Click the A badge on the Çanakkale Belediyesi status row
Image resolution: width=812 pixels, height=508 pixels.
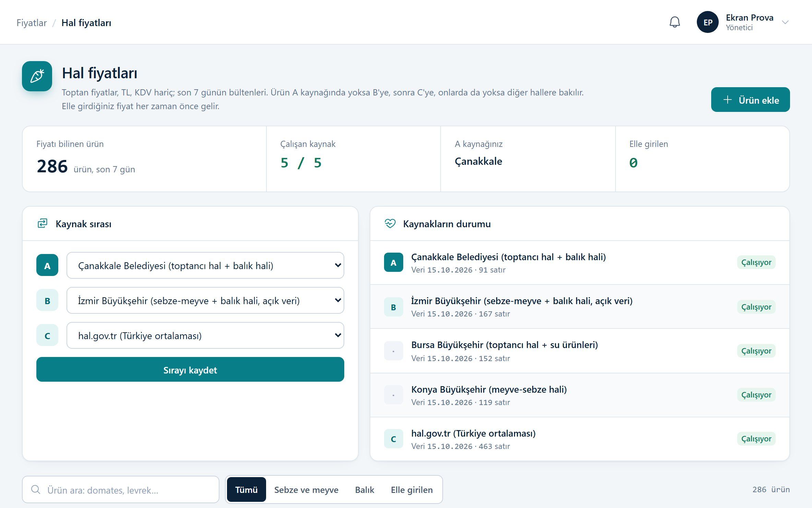click(x=393, y=263)
